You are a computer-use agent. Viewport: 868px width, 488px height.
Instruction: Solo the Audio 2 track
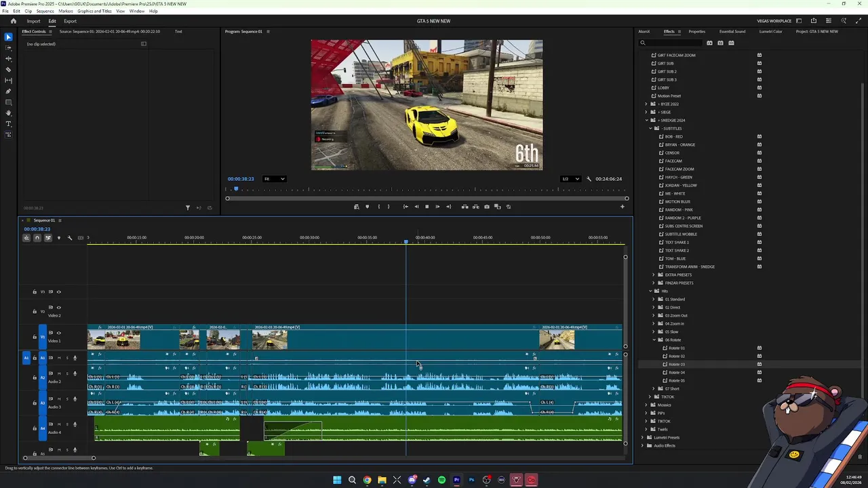pos(66,373)
